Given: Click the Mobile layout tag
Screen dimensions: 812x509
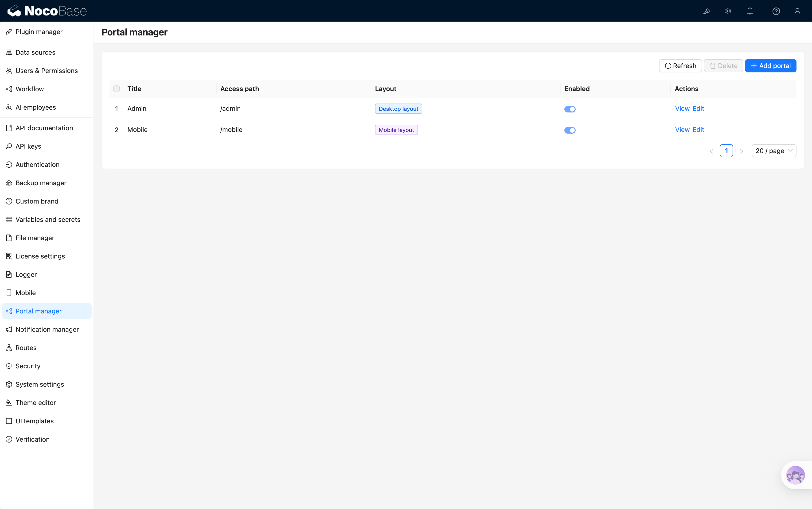Looking at the screenshot, I should click(396, 130).
